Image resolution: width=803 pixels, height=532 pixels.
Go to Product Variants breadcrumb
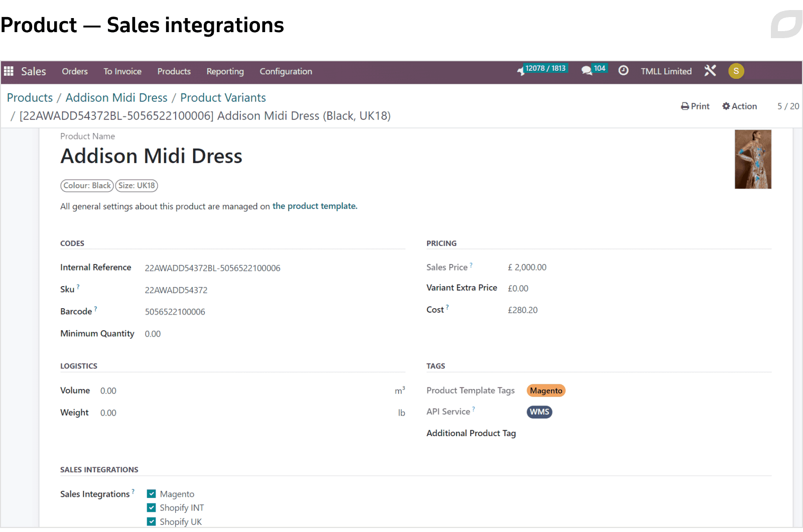[x=223, y=98]
